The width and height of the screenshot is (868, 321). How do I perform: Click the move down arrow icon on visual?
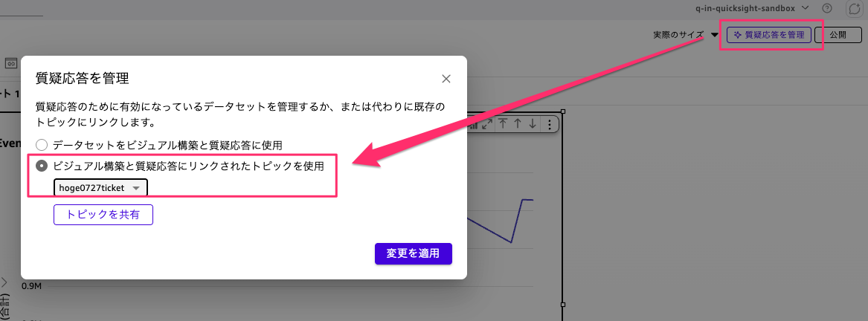[533, 124]
